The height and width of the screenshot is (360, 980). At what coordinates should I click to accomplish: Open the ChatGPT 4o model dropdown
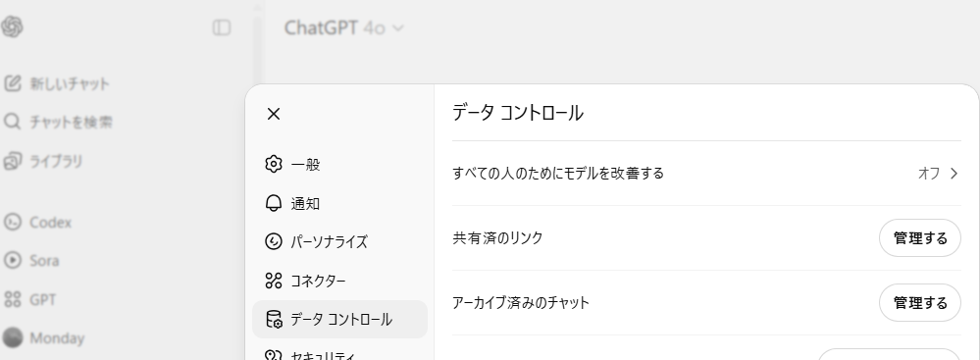coord(343,28)
